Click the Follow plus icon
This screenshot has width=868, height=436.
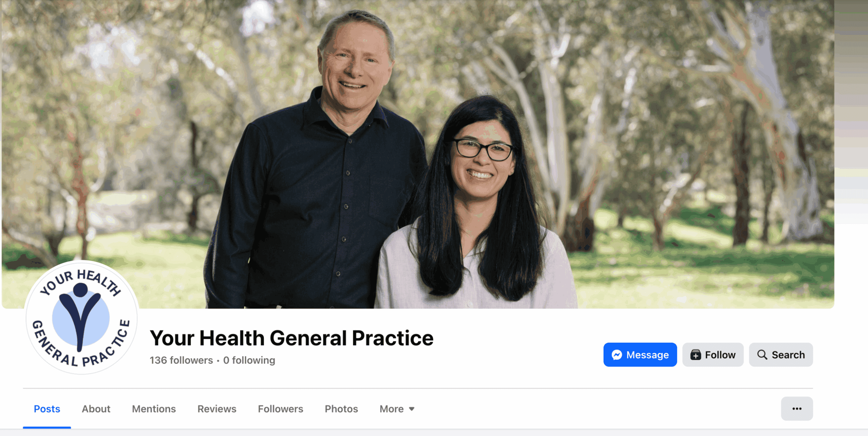point(695,355)
